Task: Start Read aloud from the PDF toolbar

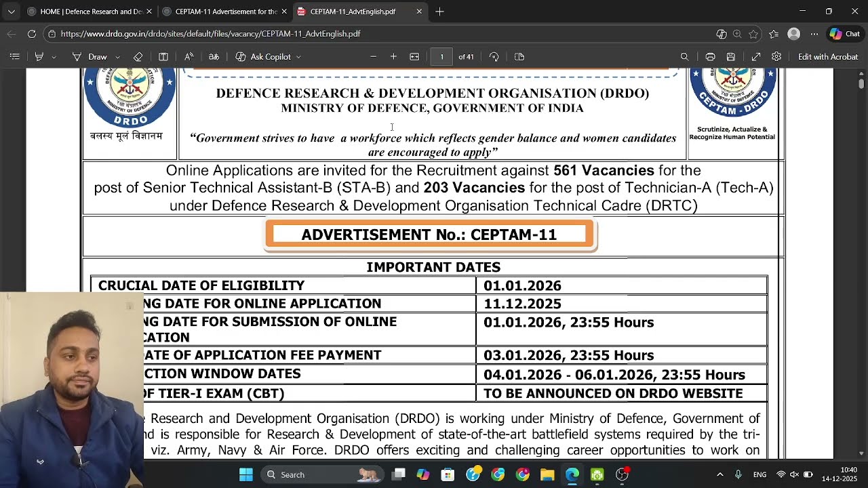Action: click(x=189, y=57)
